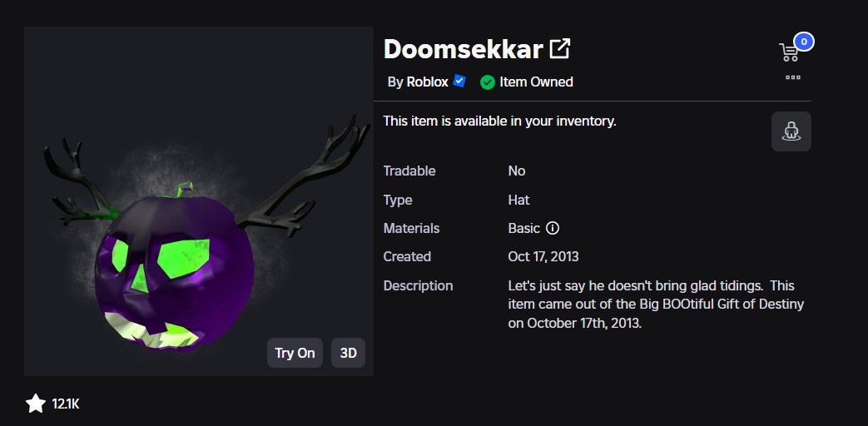Show the Materials info tooltip icon

click(x=552, y=228)
